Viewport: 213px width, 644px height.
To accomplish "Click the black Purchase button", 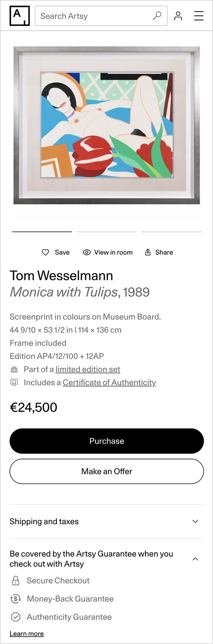I will pyautogui.click(x=106, y=441).
